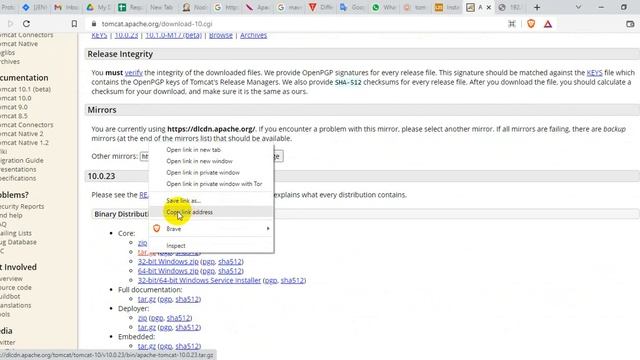This screenshot has height=360, width=640.
Task: Open sidebar Translations link
Action: (16, 305)
